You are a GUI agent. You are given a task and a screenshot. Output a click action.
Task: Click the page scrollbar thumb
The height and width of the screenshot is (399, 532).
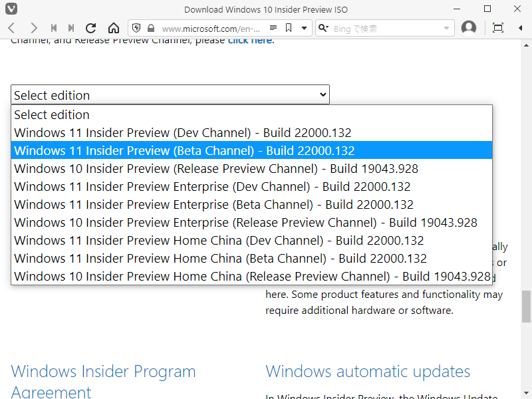[x=526, y=307]
